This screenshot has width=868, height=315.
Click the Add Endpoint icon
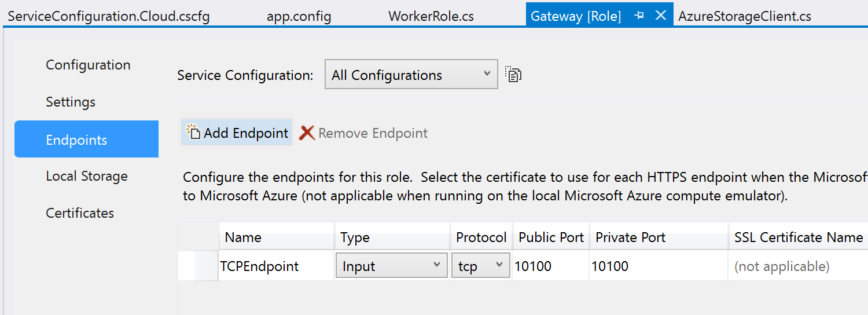pos(193,132)
